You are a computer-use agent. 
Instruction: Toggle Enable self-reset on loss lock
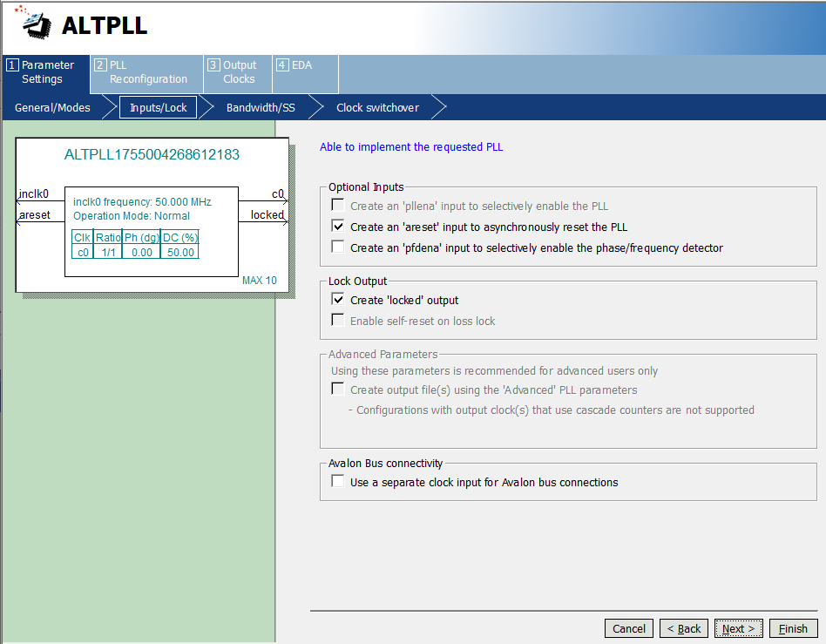[338, 320]
